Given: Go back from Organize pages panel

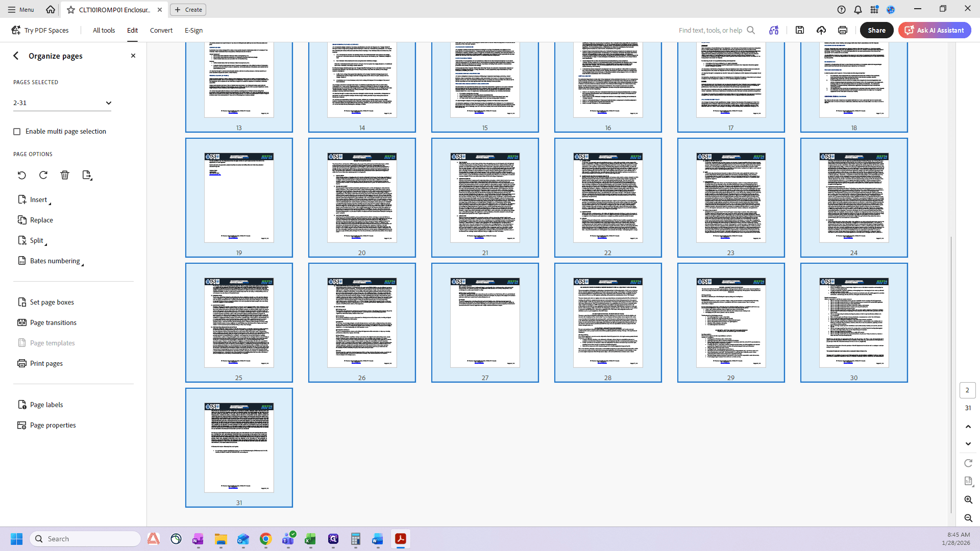Looking at the screenshot, I should [16, 56].
